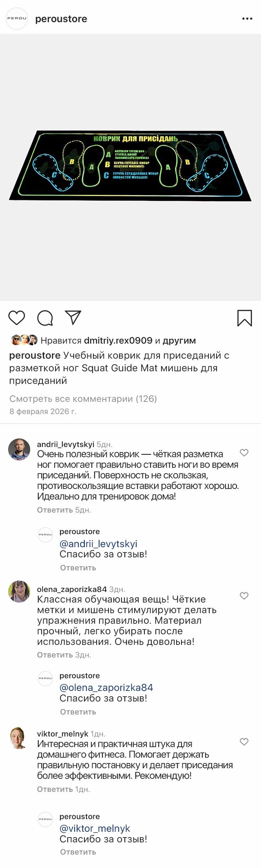Open the Perou profile logo in header
The image size is (261, 868).
click(x=17, y=19)
